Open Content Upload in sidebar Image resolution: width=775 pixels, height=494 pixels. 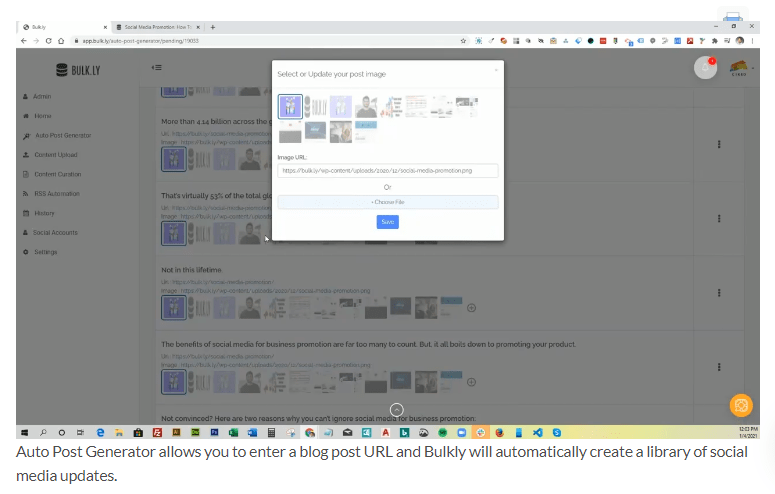coord(55,155)
